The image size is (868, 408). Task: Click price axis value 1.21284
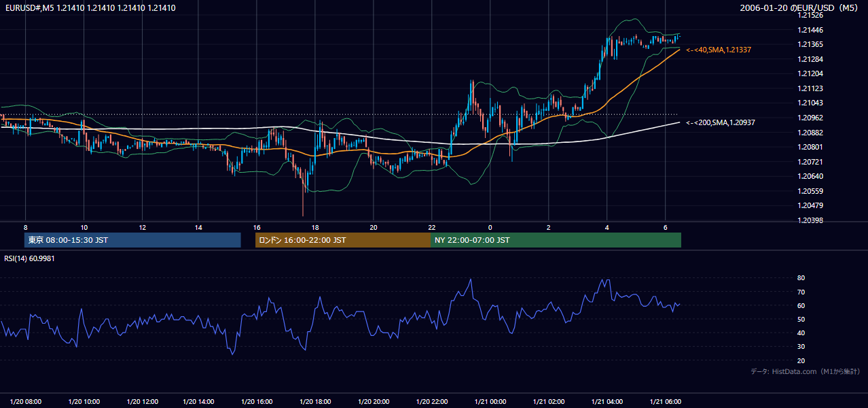point(811,59)
